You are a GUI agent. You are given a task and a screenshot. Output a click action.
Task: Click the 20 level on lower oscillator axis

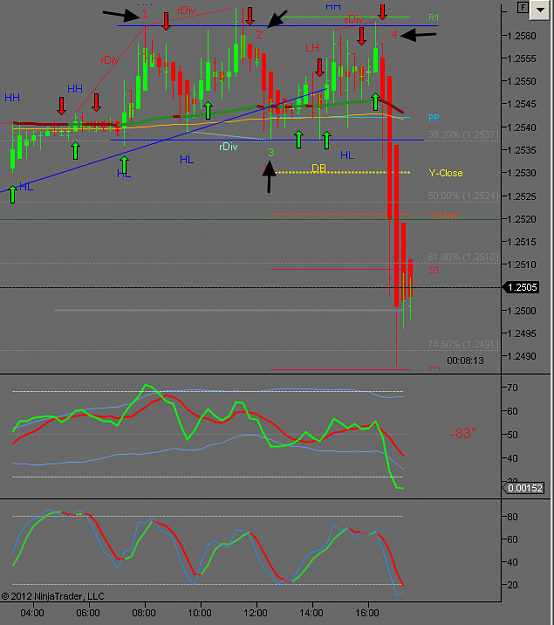point(513,585)
